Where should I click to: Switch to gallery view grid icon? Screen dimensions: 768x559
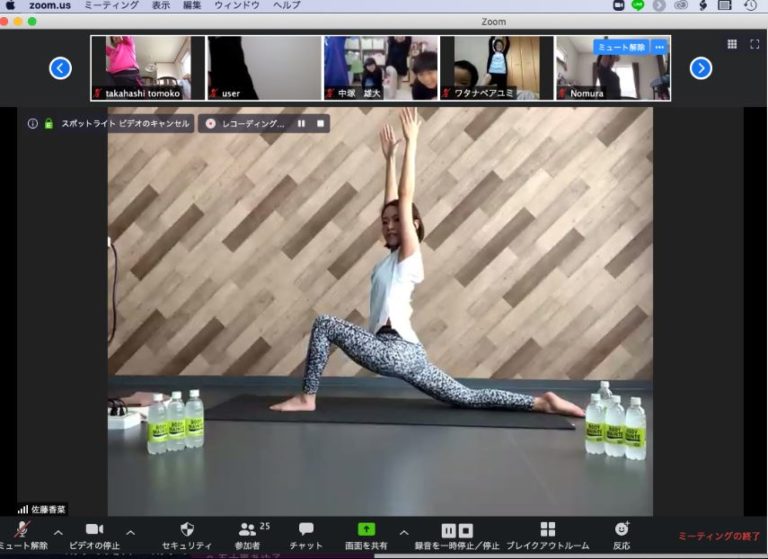pyautogui.click(x=732, y=44)
